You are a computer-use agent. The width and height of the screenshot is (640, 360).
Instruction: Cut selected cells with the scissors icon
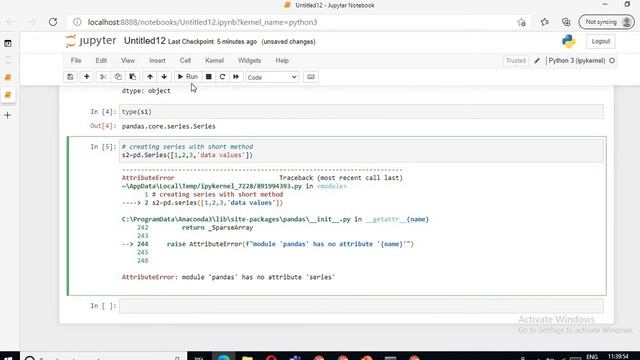(103, 77)
